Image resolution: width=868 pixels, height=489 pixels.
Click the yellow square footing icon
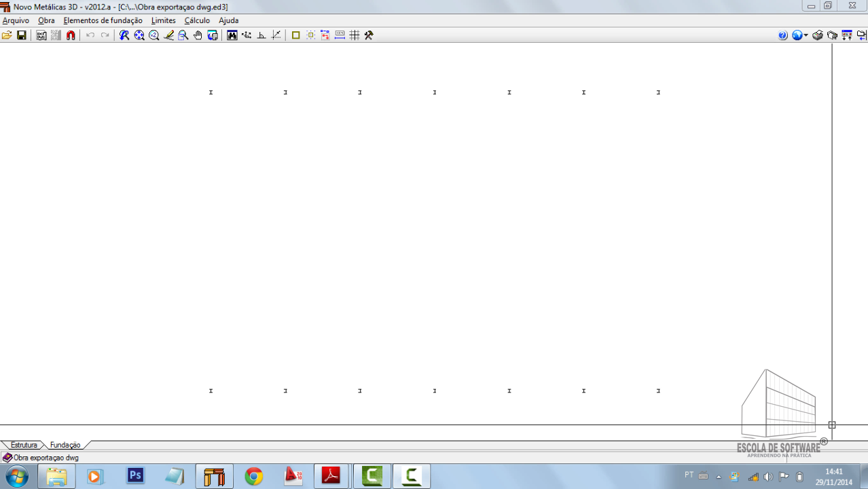[x=295, y=35]
